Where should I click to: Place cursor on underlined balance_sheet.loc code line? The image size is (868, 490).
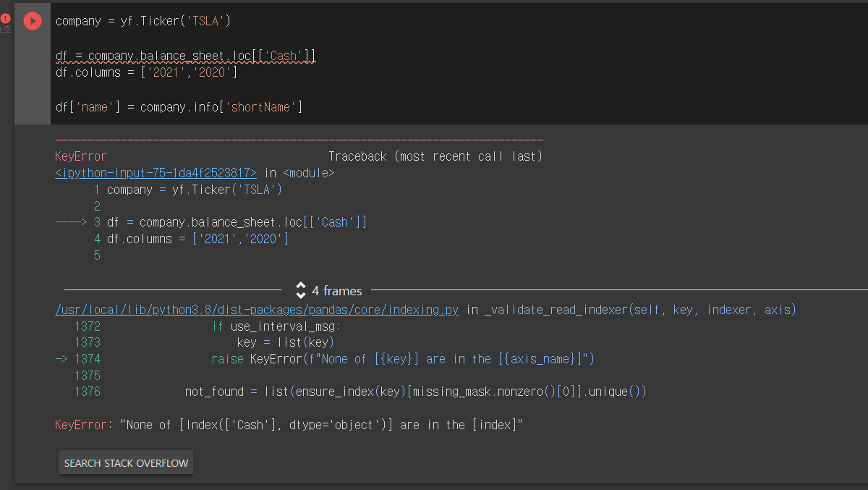186,56
